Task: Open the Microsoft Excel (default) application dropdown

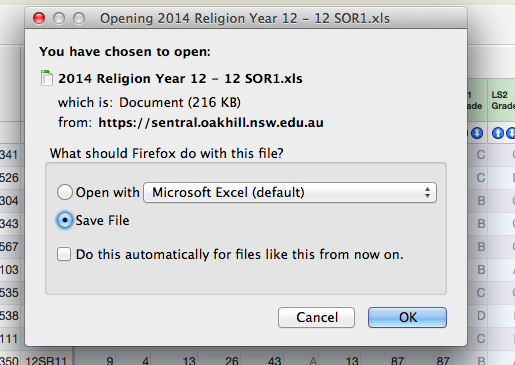Action: 290,192
